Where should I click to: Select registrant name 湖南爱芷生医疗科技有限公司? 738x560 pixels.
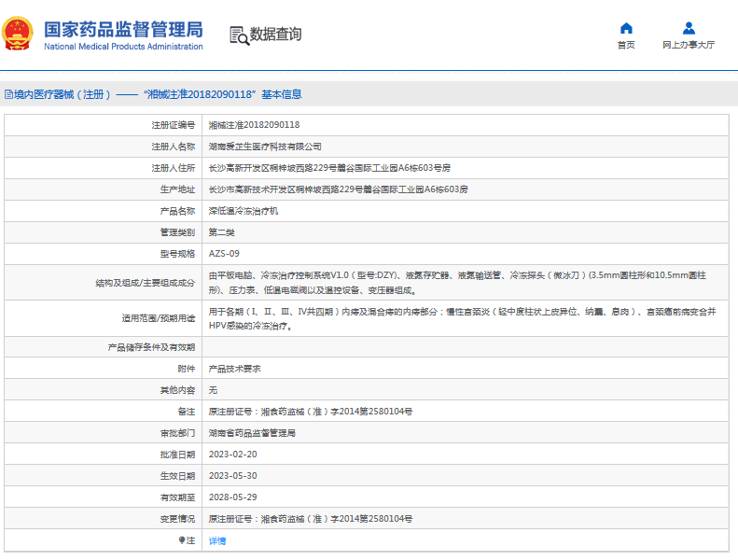tap(265, 147)
